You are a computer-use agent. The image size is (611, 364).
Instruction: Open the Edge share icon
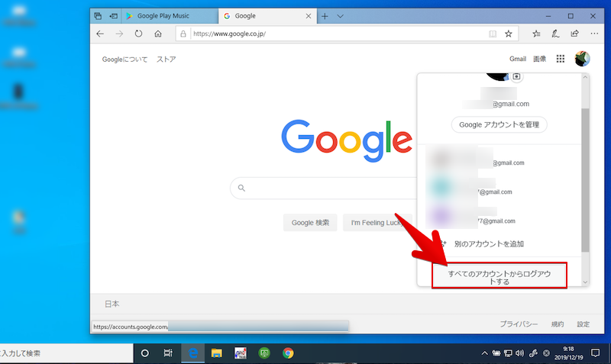574,34
